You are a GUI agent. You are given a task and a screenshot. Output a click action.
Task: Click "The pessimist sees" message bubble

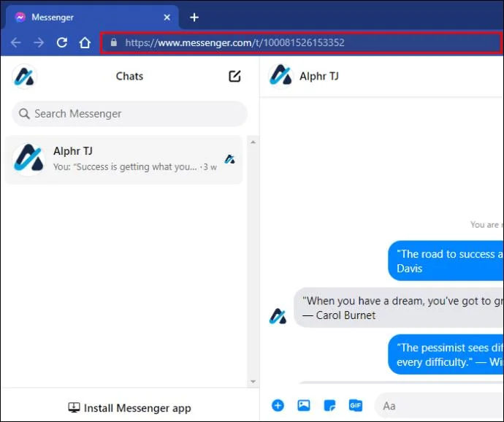click(446, 355)
